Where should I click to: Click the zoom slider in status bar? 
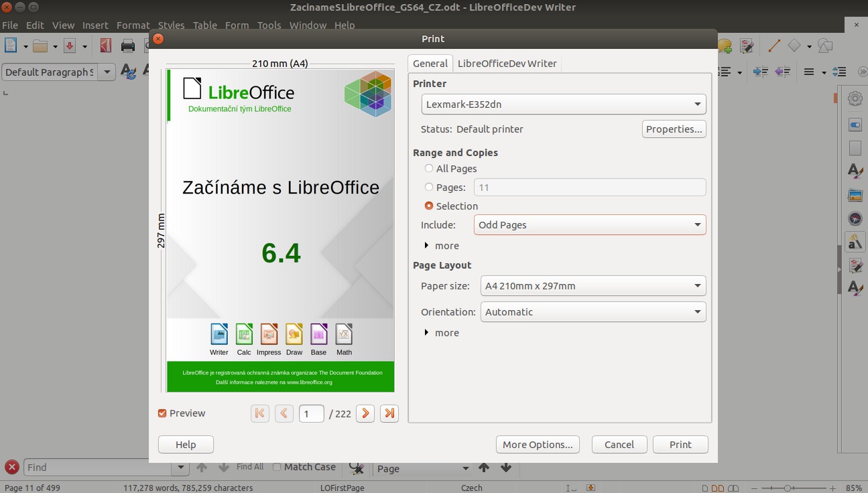pyautogui.click(x=788, y=488)
